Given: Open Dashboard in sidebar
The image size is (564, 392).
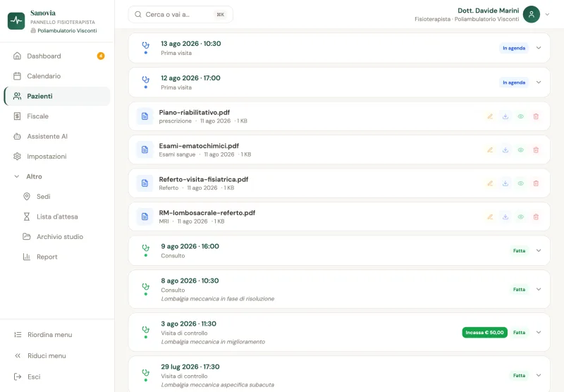Looking at the screenshot, I should (57, 56).
